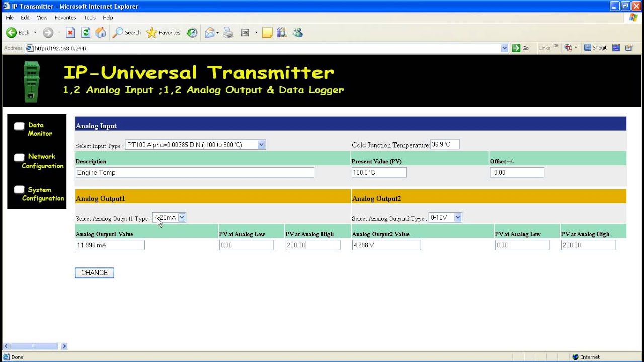The height and width of the screenshot is (362, 644).
Task: Open System Configuration page
Action: (x=39, y=194)
